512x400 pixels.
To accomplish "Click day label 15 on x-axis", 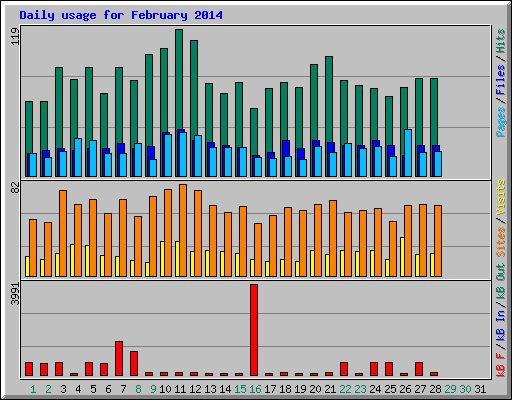I will [240, 389].
